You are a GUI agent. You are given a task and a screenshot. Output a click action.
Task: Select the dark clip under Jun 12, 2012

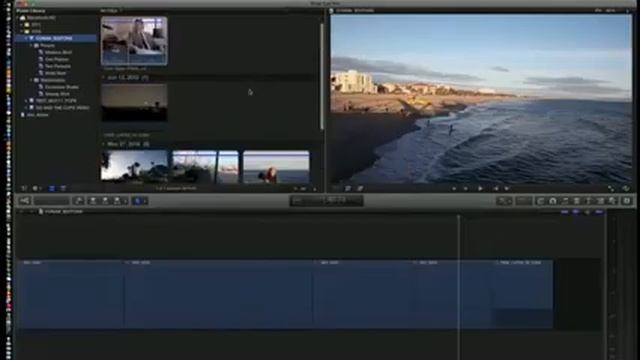(x=134, y=102)
